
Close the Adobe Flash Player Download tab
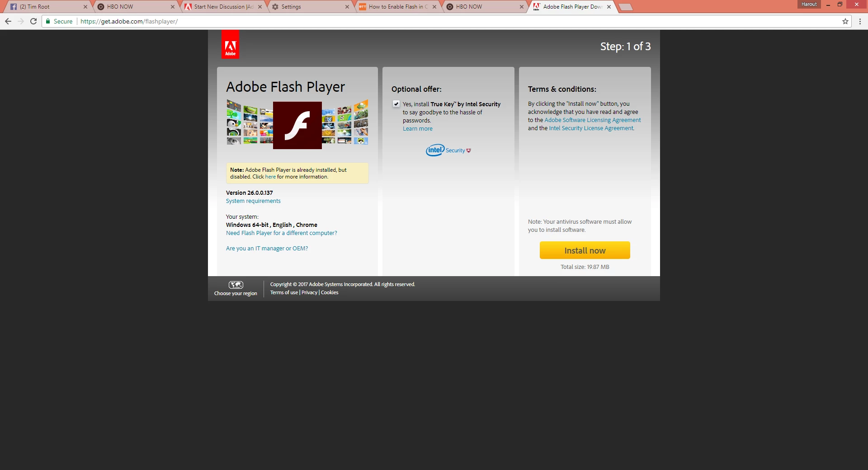click(x=609, y=7)
